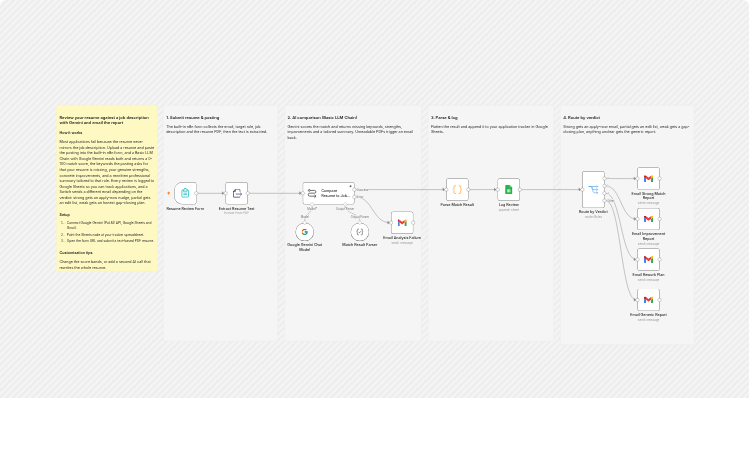This screenshot has width=749, height=450.
Task: Select the Email Generic Report Gmail node
Action: click(x=648, y=300)
